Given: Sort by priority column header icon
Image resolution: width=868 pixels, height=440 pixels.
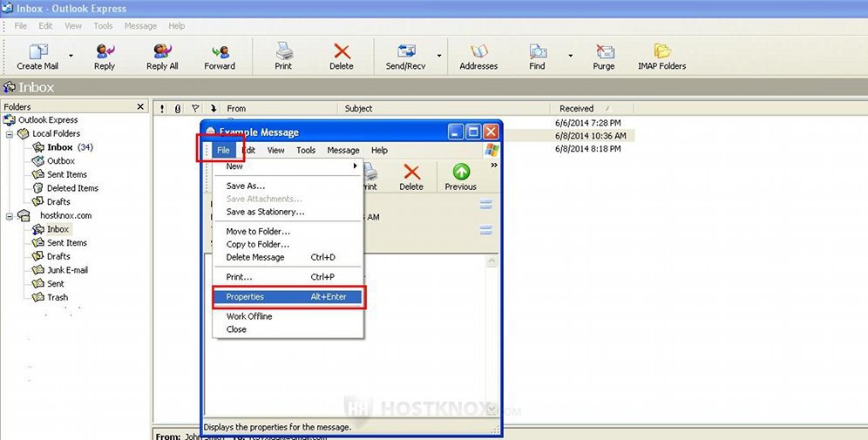Looking at the screenshot, I should pyautogui.click(x=162, y=109).
